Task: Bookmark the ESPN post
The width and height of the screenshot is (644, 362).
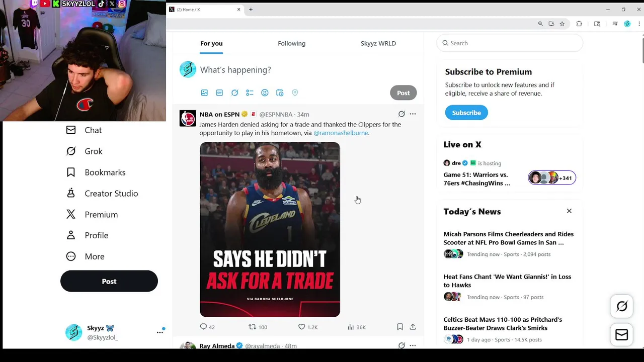Action: point(400,327)
